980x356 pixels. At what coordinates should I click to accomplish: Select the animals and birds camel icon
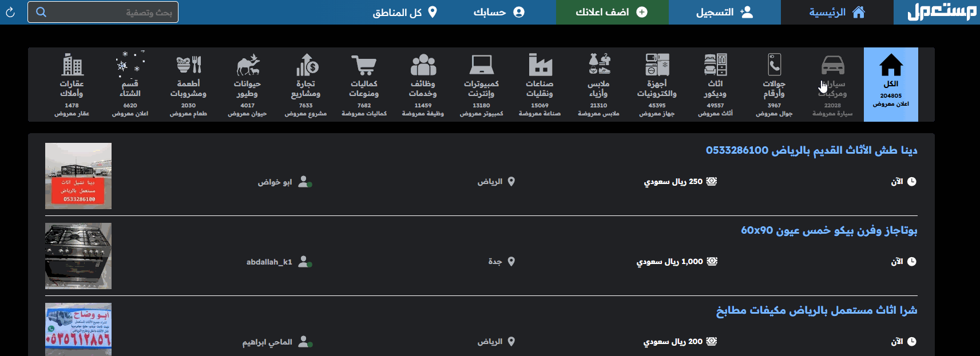point(247,65)
